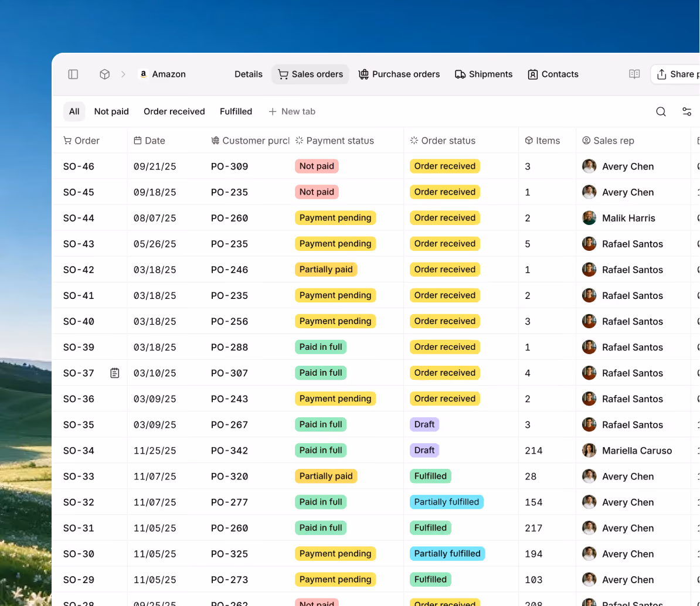Click Paid in full badge on SO-39
This screenshot has height=606, width=700.
[x=321, y=347]
